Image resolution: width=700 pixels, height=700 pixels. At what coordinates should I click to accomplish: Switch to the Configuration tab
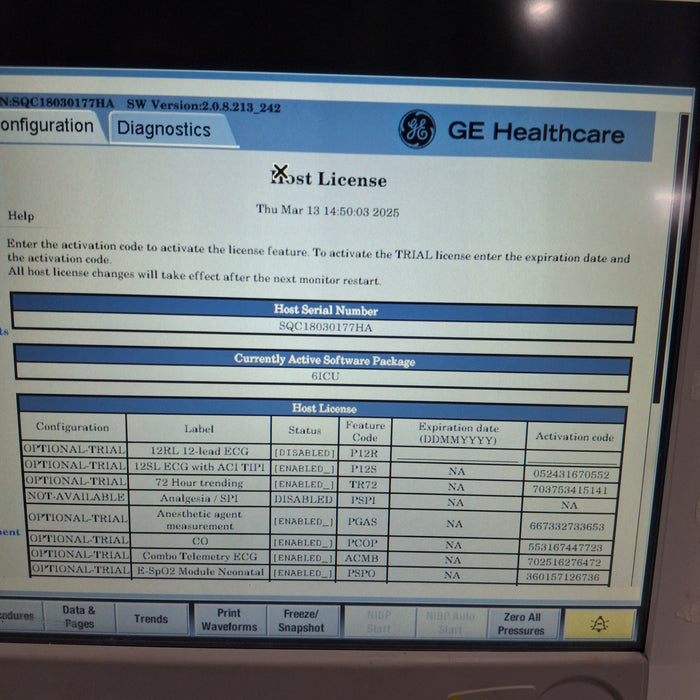pyautogui.click(x=48, y=126)
